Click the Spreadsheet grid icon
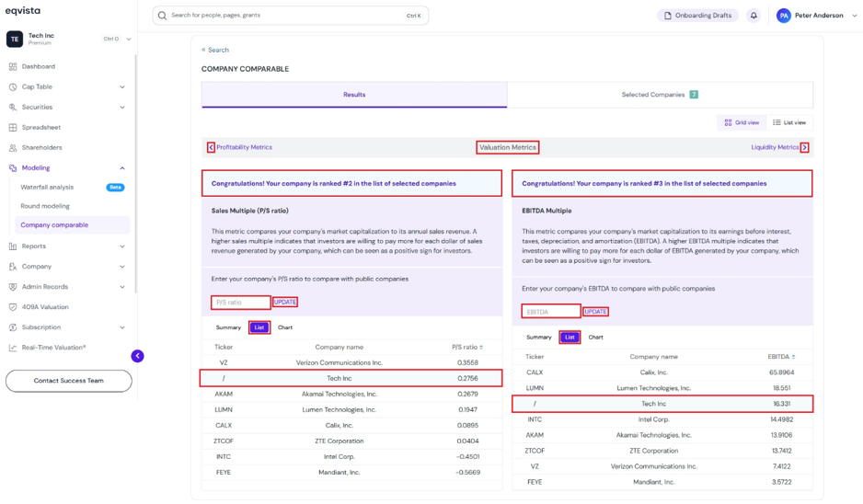 coord(13,127)
